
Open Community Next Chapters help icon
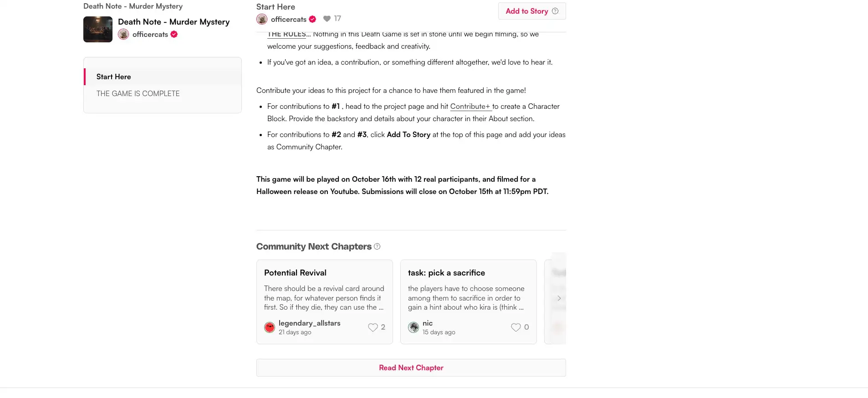(x=377, y=247)
